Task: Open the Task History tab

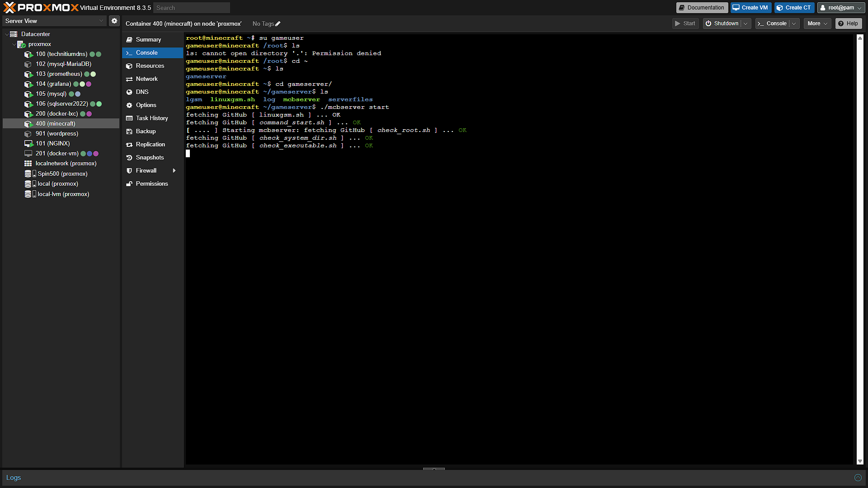Action: click(x=152, y=118)
